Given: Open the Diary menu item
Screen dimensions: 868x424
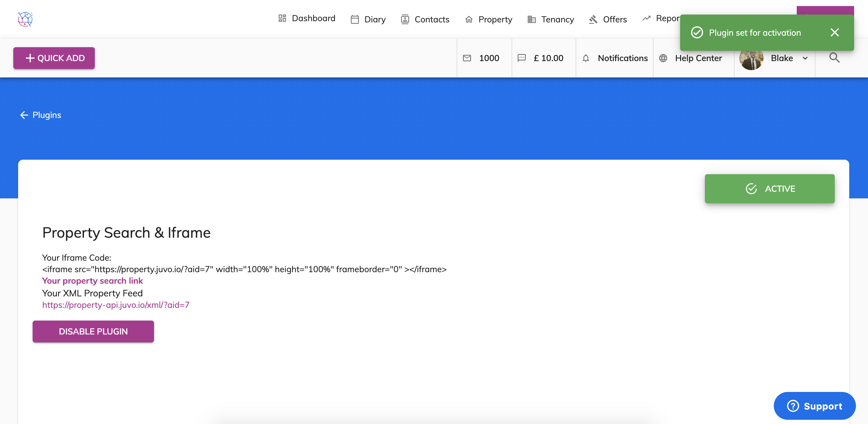Looking at the screenshot, I should [x=368, y=19].
